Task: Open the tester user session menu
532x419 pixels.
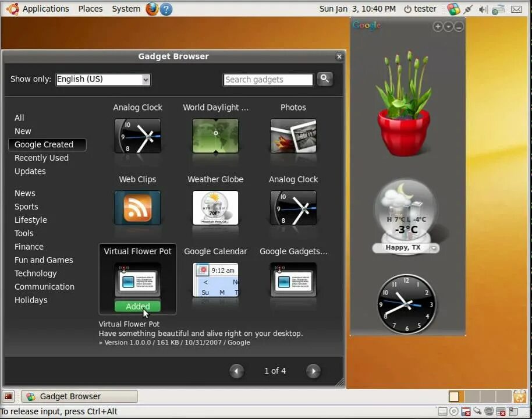Action: click(420, 9)
